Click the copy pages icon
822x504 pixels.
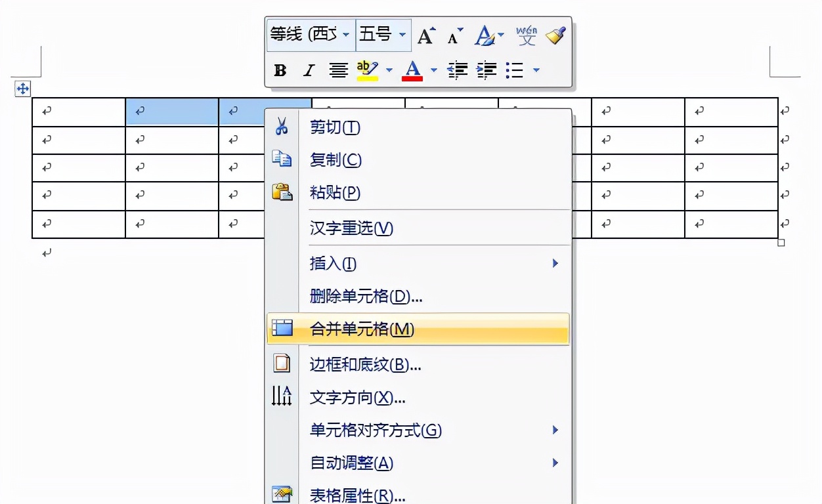click(282, 159)
